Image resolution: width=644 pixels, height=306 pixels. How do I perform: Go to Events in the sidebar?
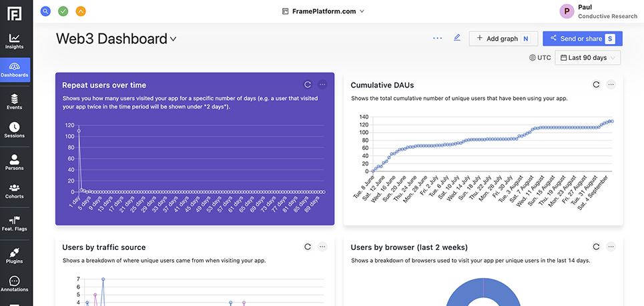coord(15,102)
